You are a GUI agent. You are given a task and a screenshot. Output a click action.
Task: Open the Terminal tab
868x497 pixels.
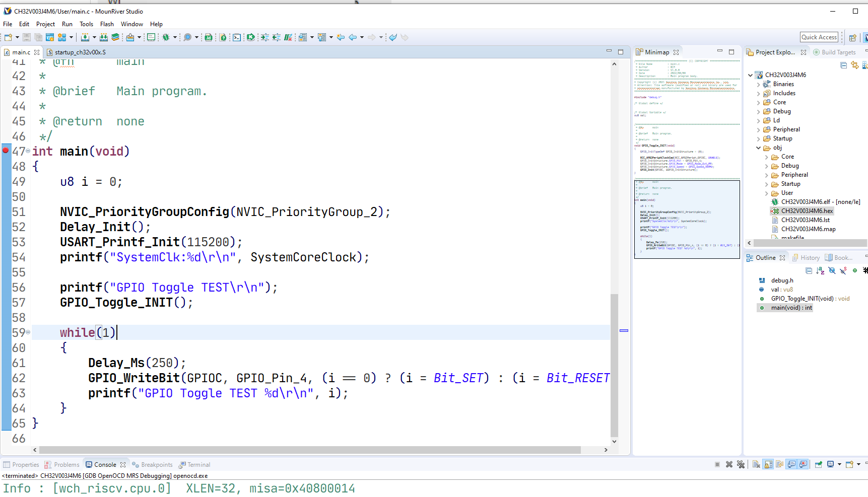tap(194, 465)
